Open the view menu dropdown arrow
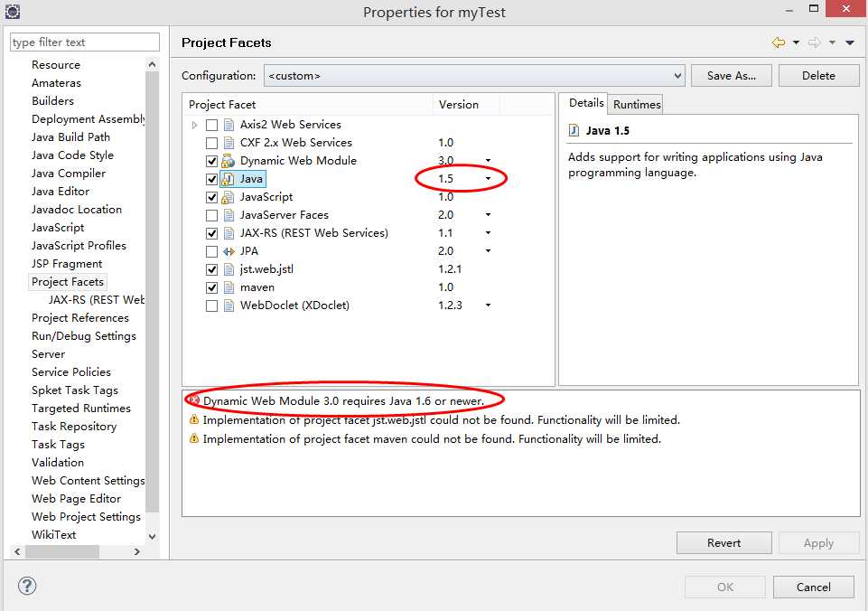Screen dimensions: 868x611 850,42
